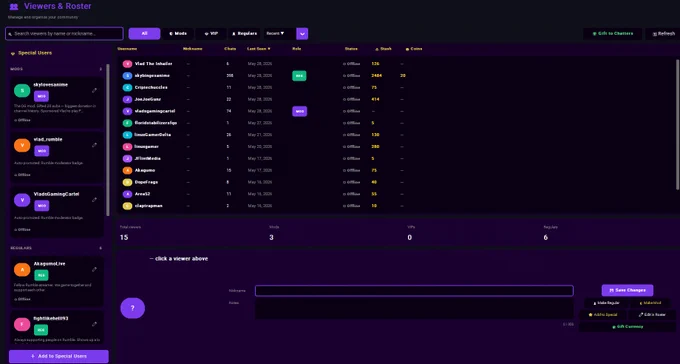Select the Criptechuccles row name

tap(151, 87)
